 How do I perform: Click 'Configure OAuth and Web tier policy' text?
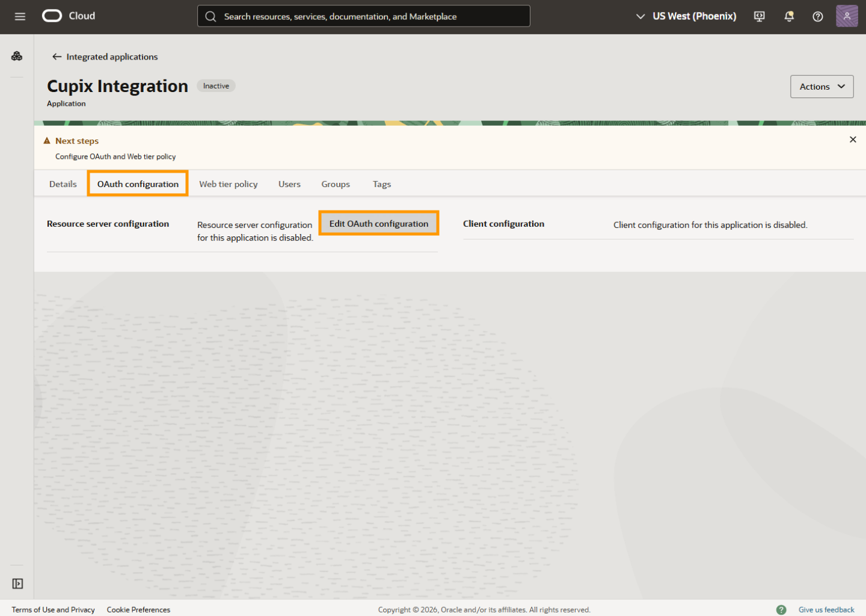click(115, 156)
